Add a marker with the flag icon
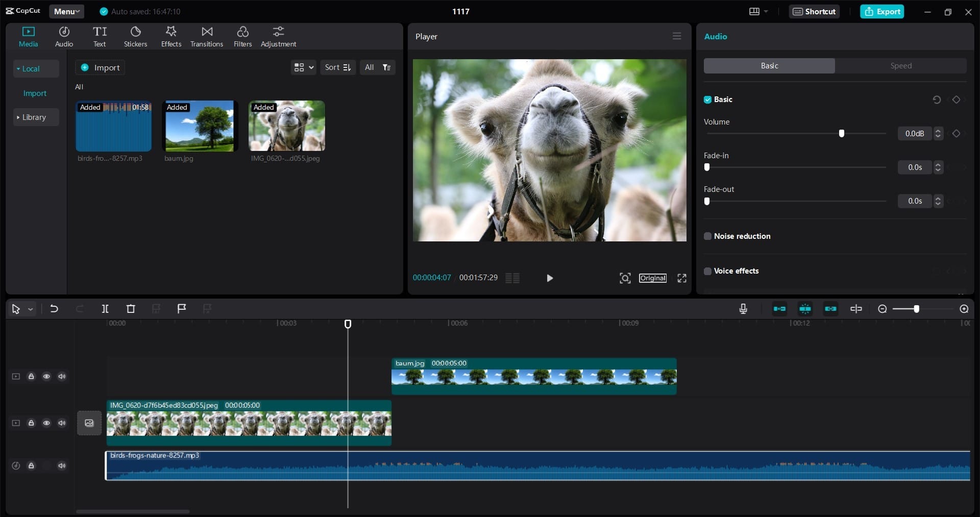980x517 pixels. [181, 309]
